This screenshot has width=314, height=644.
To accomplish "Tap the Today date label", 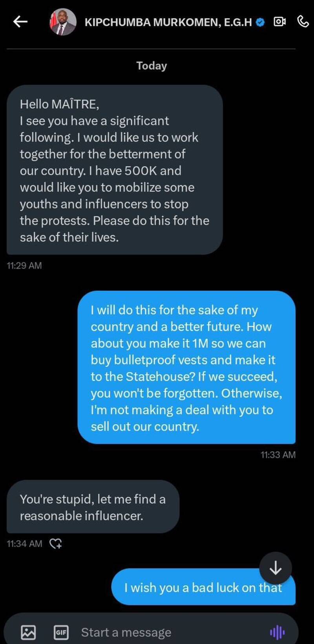I will [152, 66].
